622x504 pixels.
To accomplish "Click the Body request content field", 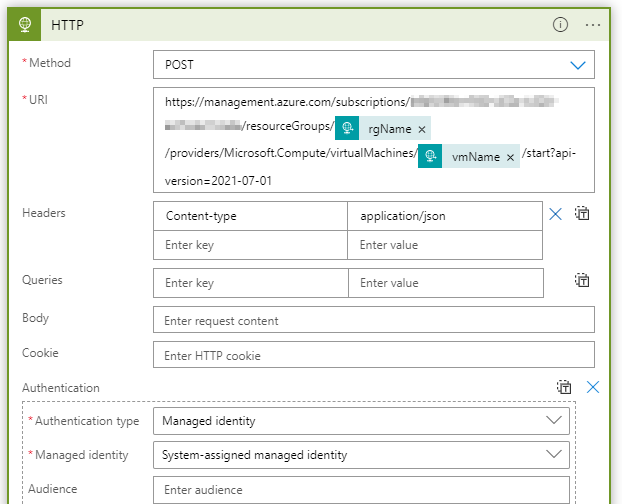I will point(374,320).
